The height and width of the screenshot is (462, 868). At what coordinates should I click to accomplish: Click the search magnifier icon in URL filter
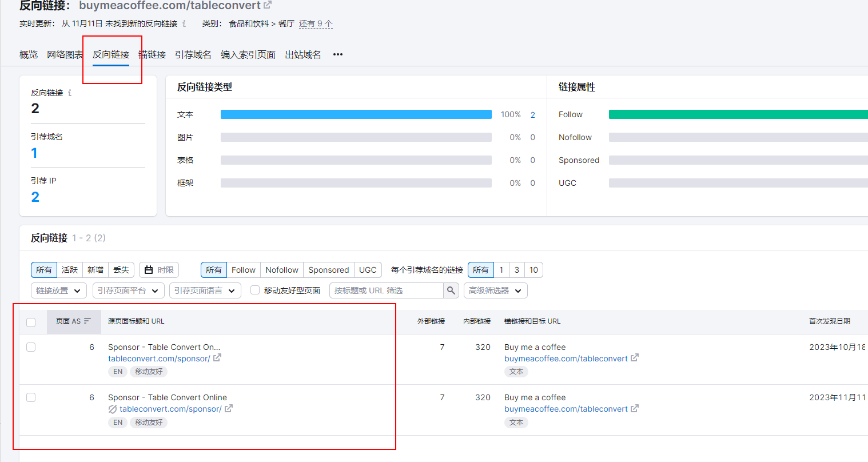click(451, 290)
